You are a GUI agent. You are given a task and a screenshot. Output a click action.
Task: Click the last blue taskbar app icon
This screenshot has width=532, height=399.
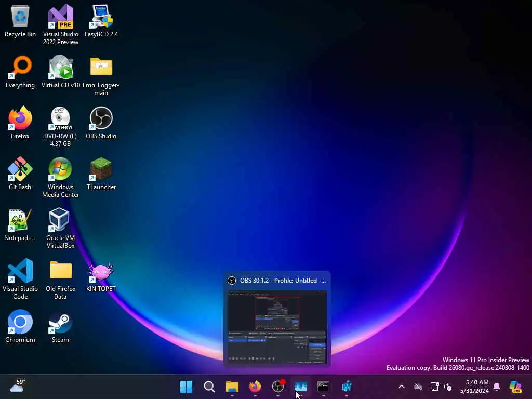coord(347,387)
